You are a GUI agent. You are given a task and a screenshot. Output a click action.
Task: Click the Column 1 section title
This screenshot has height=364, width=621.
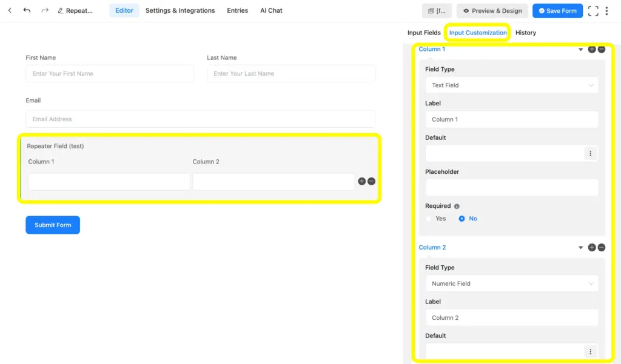(x=432, y=49)
